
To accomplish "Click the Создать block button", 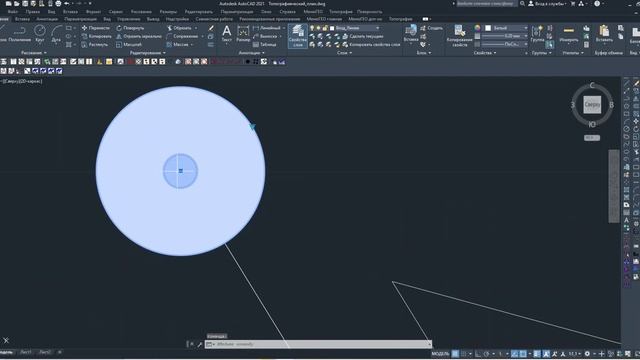I will [431, 28].
